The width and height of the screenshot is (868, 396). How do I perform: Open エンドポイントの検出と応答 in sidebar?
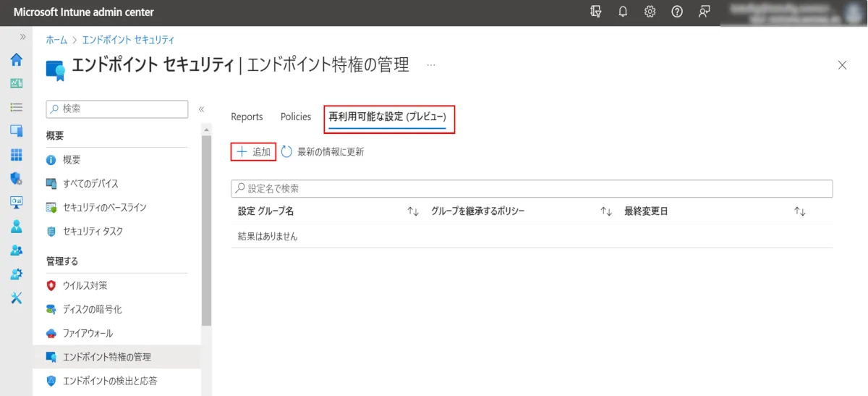pyautogui.click(x=110, y=381)
